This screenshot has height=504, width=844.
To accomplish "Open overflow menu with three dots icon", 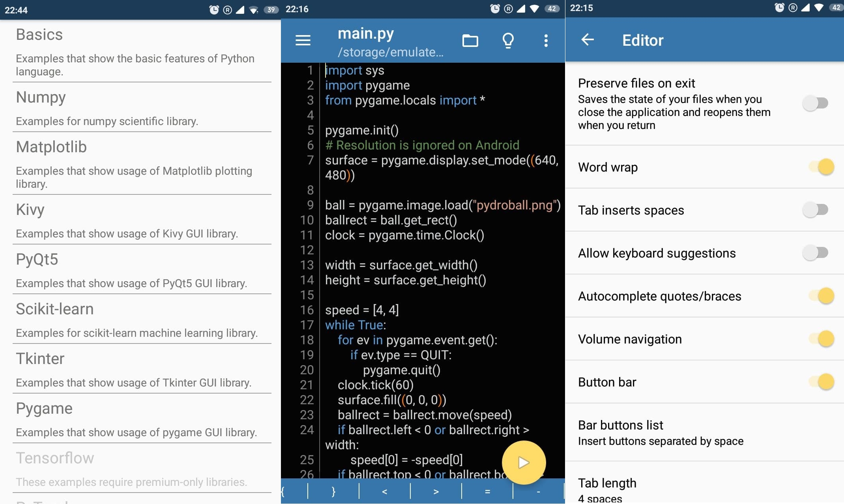I will click(545, 40).
